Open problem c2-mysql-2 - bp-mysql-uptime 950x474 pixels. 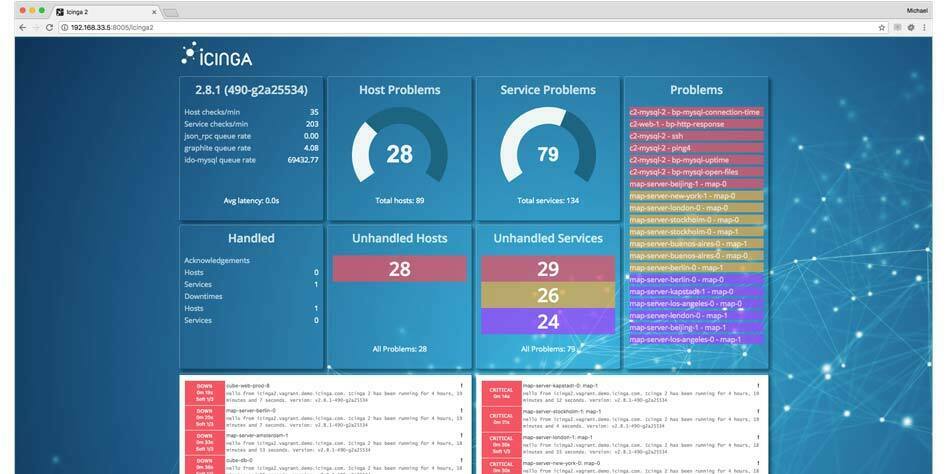[x=696, y=160]
